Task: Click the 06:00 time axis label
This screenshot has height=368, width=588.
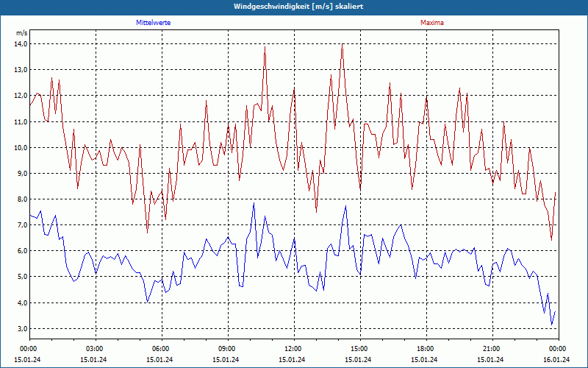Action: pyautogui.click(x=162, y=349)
